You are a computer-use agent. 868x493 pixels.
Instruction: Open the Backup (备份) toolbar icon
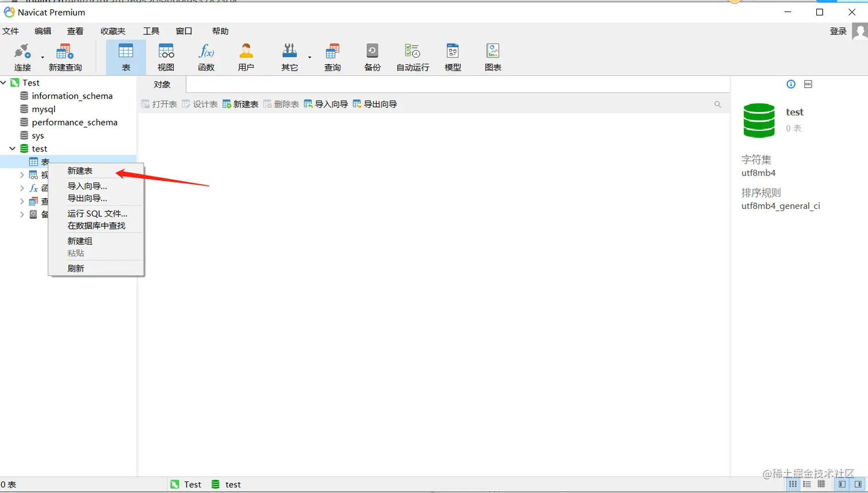tap(373, 57)
